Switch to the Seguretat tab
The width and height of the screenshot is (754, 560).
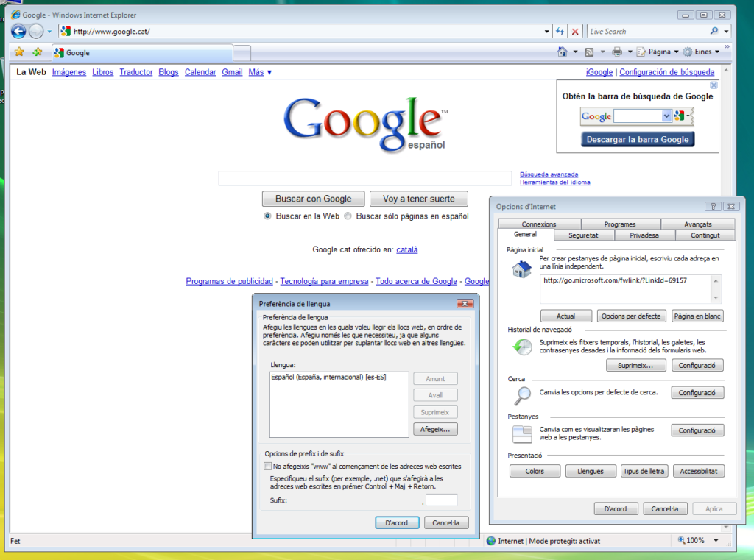click(x=582, y=235)
